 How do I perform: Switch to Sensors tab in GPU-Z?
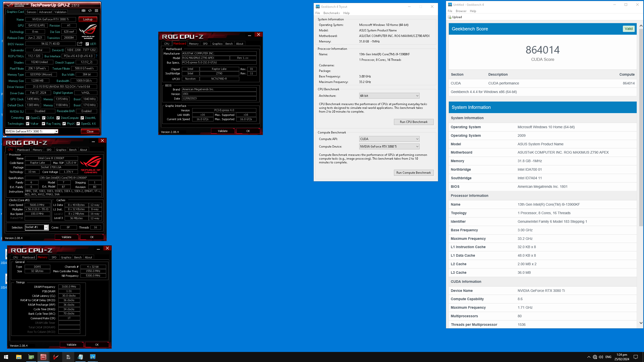31,12
